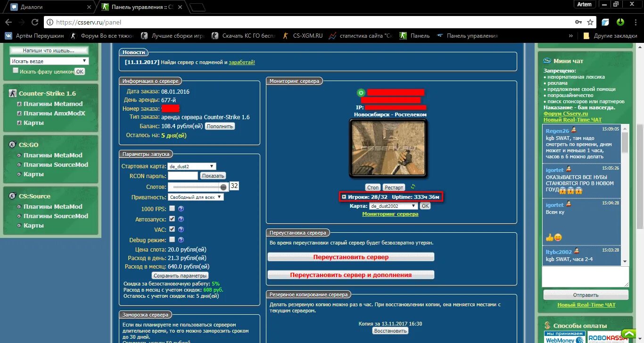Click 'Переустановить сервер' button

(x=351, y=257)
